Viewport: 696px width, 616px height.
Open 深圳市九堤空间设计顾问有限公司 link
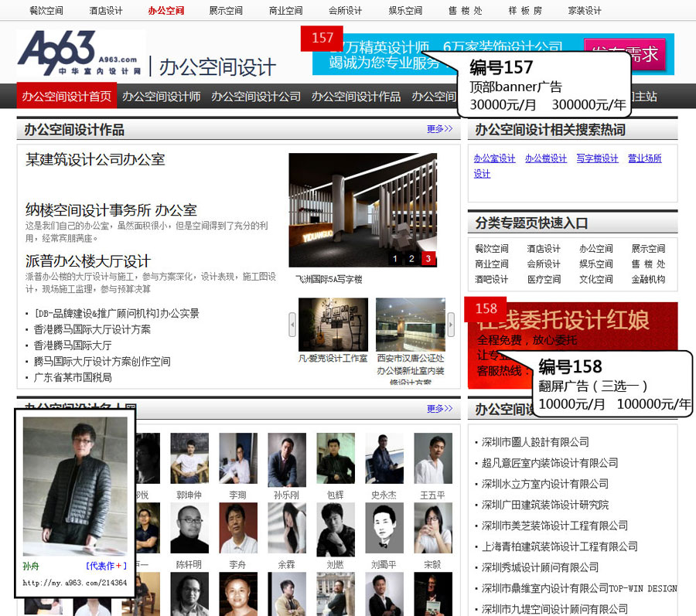(554, 609)
